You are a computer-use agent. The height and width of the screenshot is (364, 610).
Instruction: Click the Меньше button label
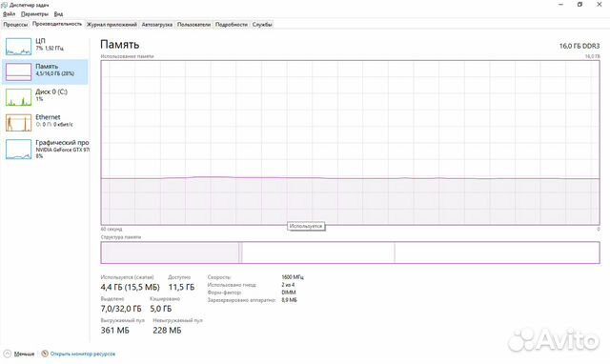24,354
